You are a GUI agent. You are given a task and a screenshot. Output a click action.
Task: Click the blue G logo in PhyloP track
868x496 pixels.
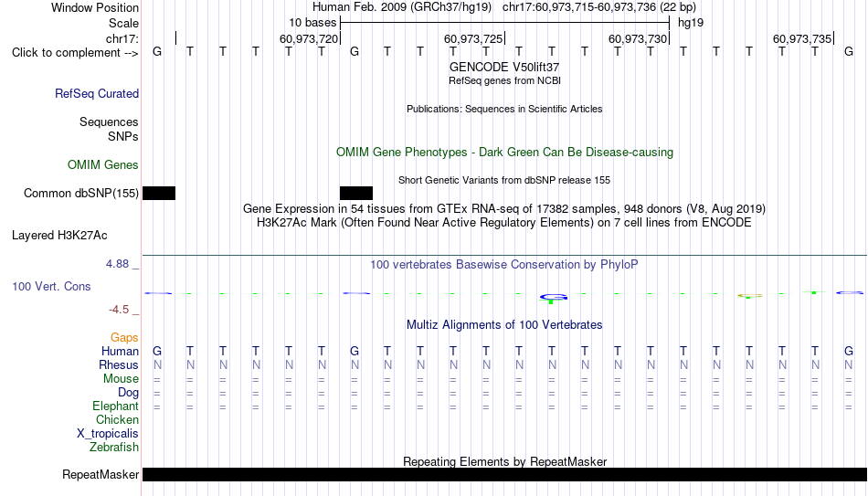coord(554,298)
